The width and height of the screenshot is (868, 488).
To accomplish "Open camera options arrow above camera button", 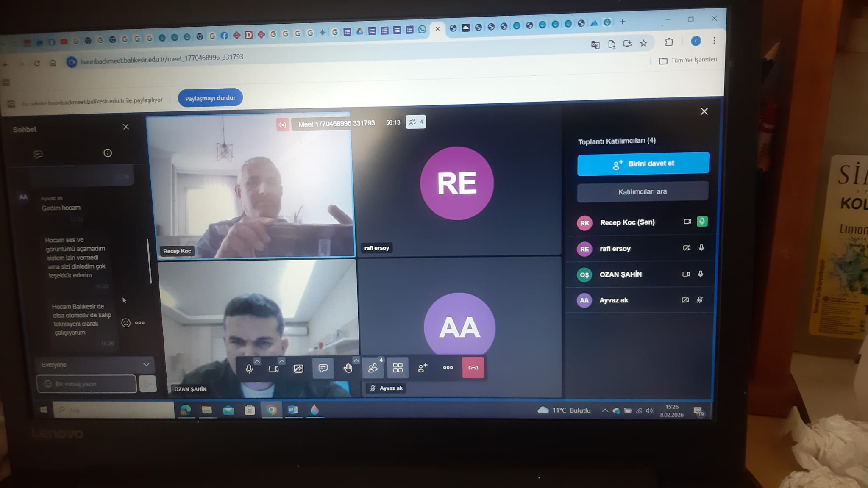I will click(282, 361).
